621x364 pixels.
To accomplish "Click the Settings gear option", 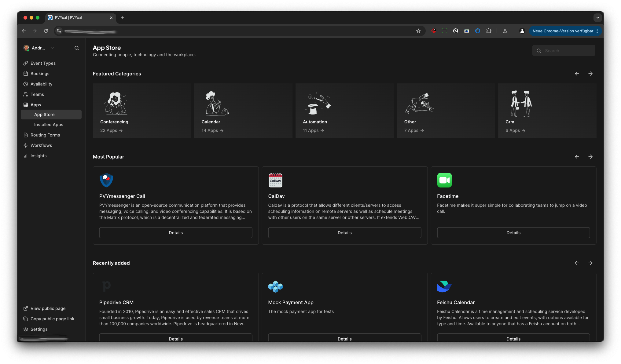I will (39, 329).
